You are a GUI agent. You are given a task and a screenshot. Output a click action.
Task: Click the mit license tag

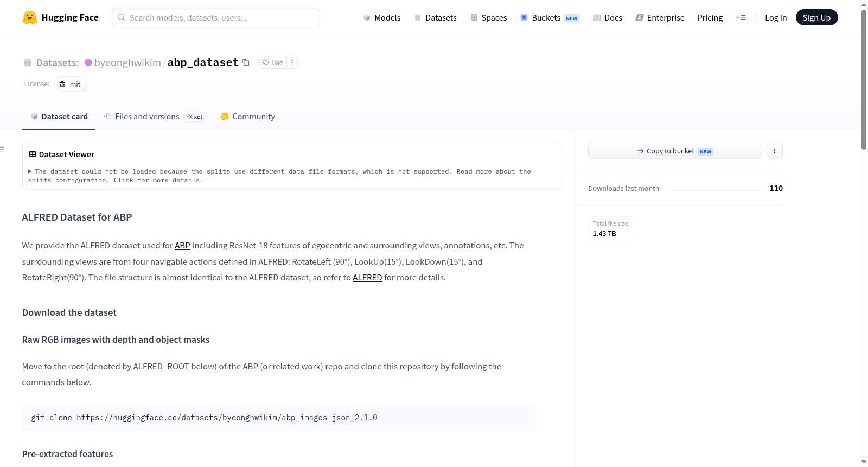71,84
